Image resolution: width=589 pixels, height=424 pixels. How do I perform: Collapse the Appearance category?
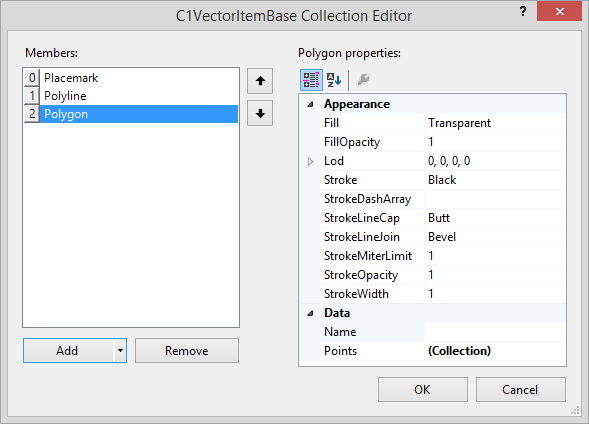point(310,104)
